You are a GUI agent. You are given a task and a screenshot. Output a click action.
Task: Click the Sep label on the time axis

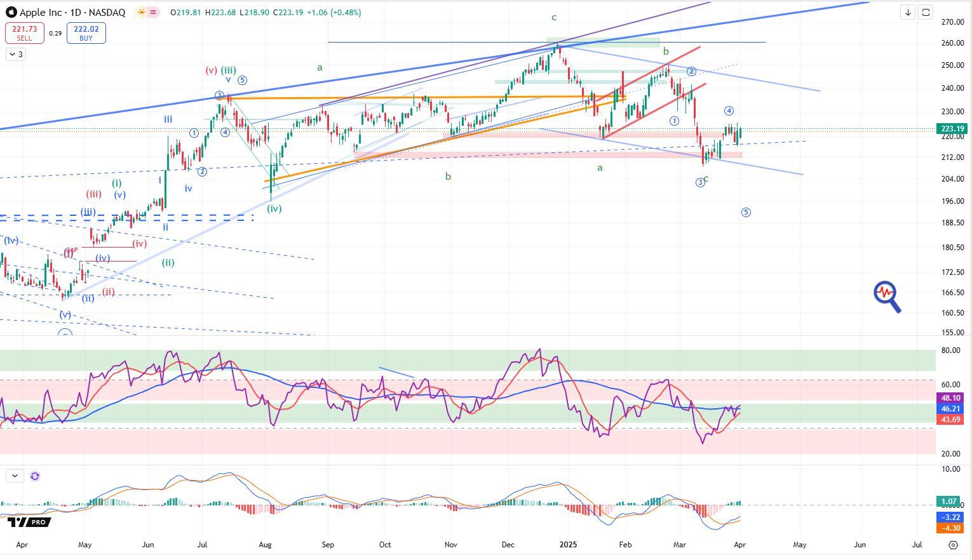[328, 545]
